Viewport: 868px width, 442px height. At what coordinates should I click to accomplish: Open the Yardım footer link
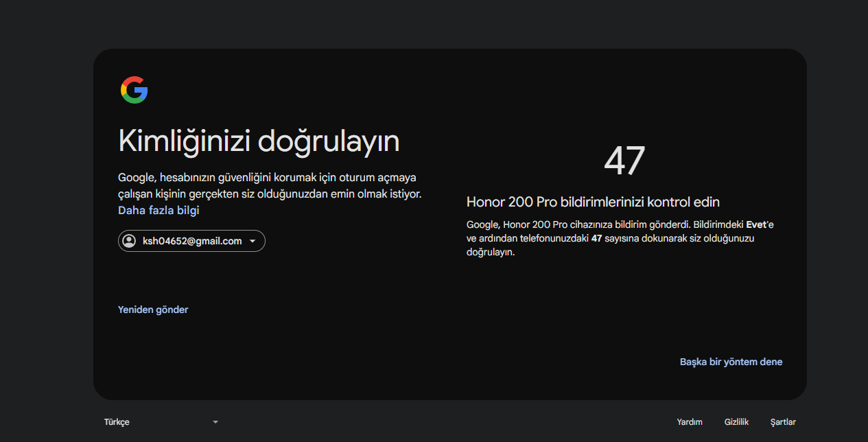click(690, 422)
